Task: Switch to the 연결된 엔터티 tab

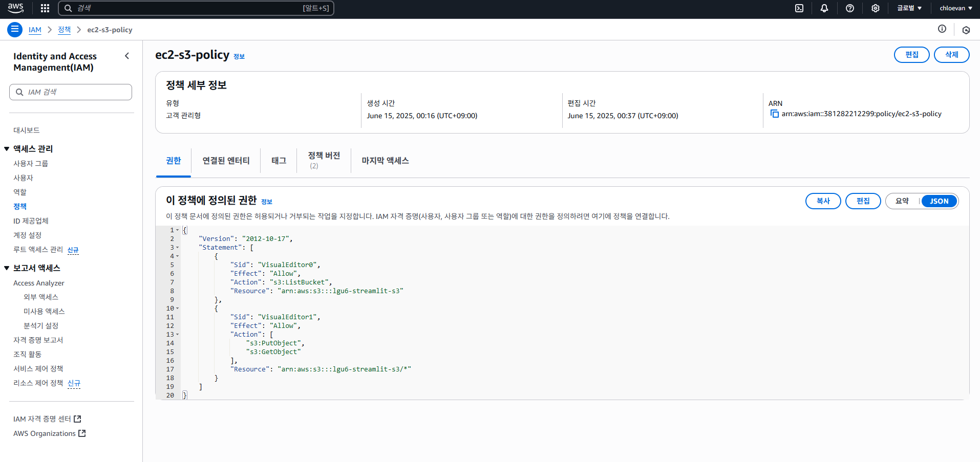Action: (x=226, y=161)
